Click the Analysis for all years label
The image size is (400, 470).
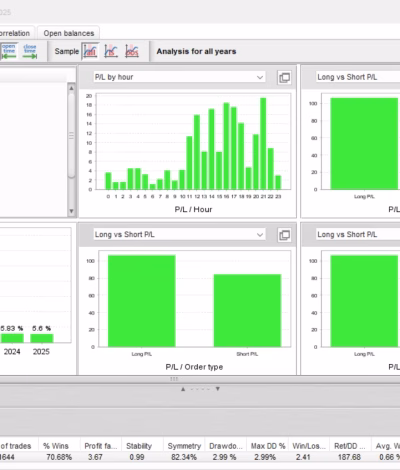pyautogui.click(x=196, y=51)
